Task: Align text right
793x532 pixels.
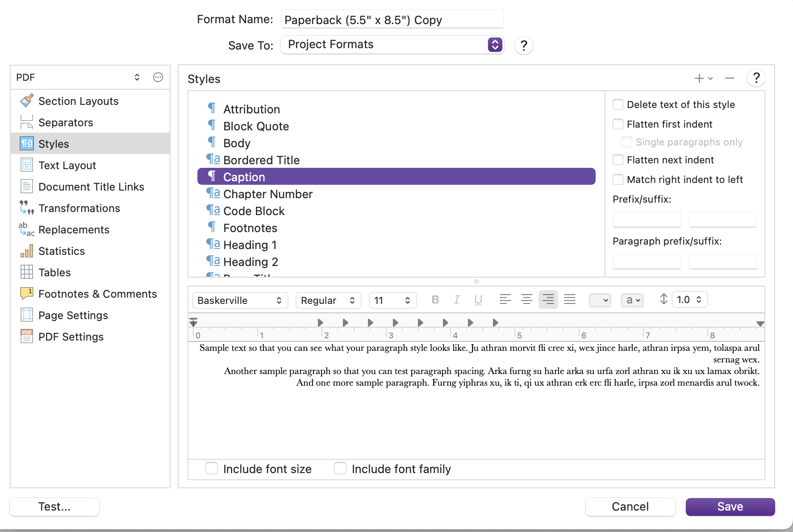Action: click(x=548, y=299)
